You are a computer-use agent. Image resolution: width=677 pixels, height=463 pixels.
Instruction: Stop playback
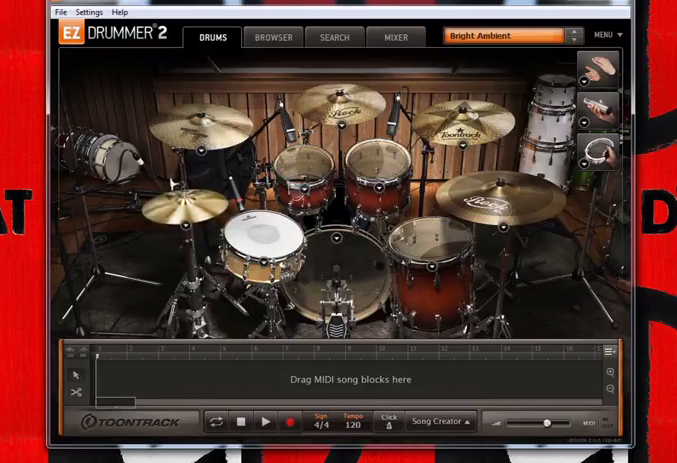coord(241,422)
